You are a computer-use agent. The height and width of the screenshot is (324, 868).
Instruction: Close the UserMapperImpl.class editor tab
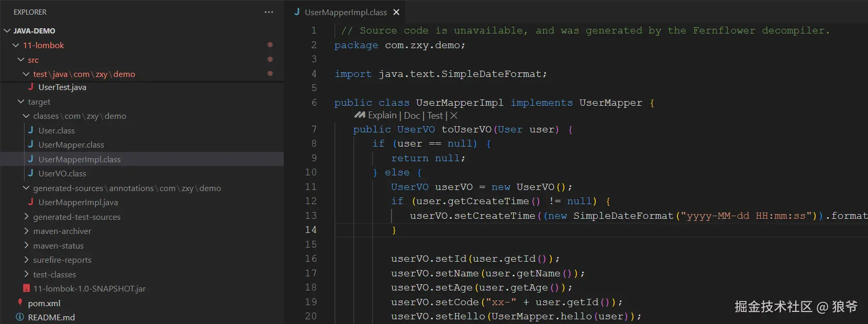pyautogui.click(x=396, y=12)
